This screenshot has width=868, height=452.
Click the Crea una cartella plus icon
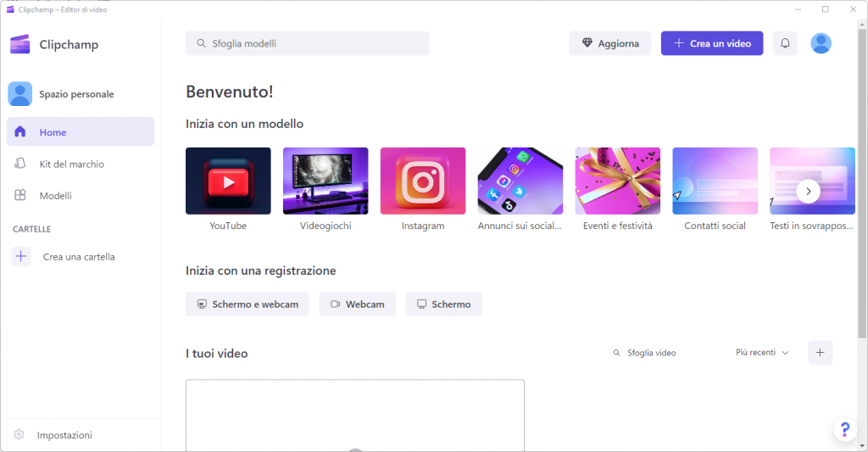(21, 256)
